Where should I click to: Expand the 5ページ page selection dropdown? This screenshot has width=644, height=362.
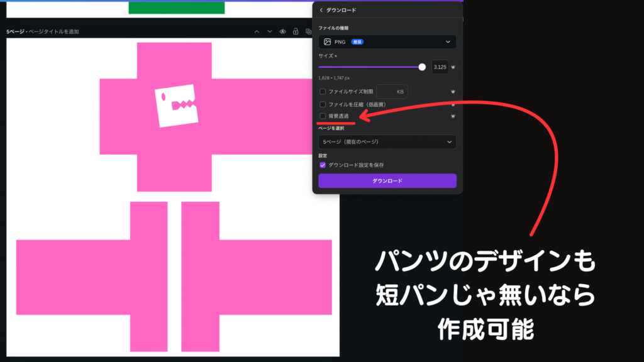[x=387, y=142]
